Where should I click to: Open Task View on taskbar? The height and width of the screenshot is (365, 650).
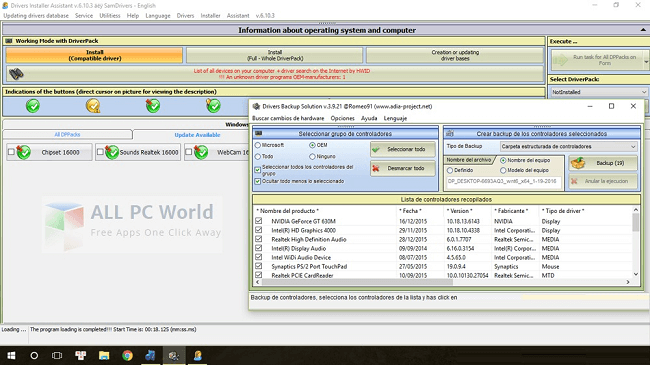click(x=57, y=355)
